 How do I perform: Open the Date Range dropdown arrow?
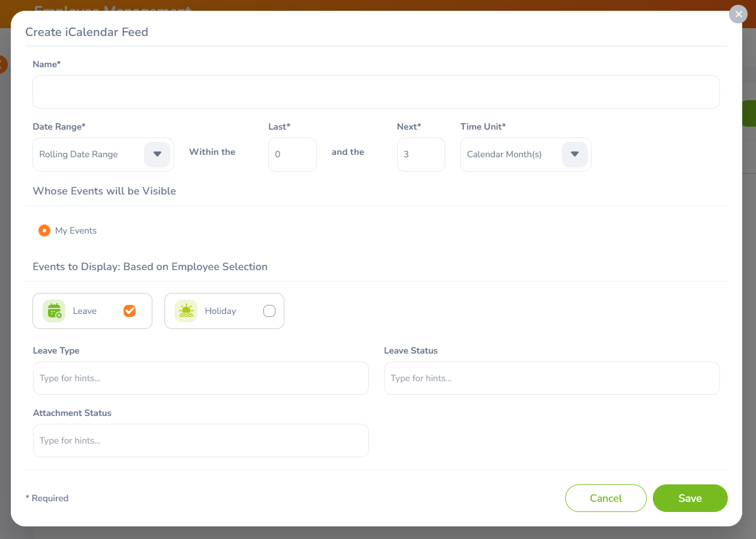(157, 154)
